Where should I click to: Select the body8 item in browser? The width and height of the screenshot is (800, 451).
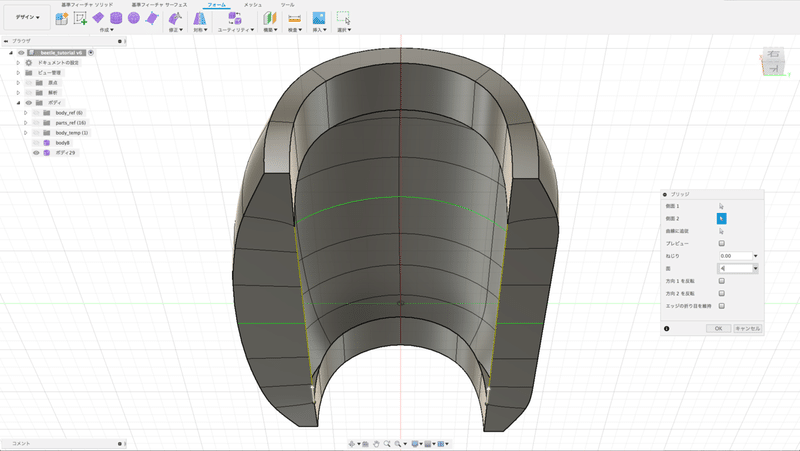62,143
